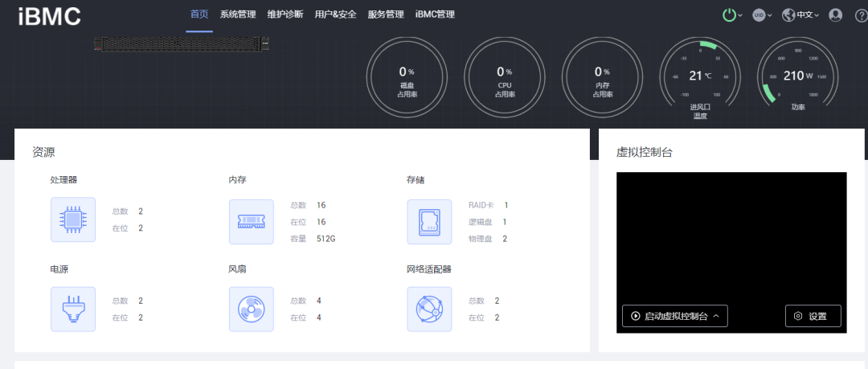Click the green power icon
The width and height of the screenshot is (868, 369).
(x=730, y=15)
